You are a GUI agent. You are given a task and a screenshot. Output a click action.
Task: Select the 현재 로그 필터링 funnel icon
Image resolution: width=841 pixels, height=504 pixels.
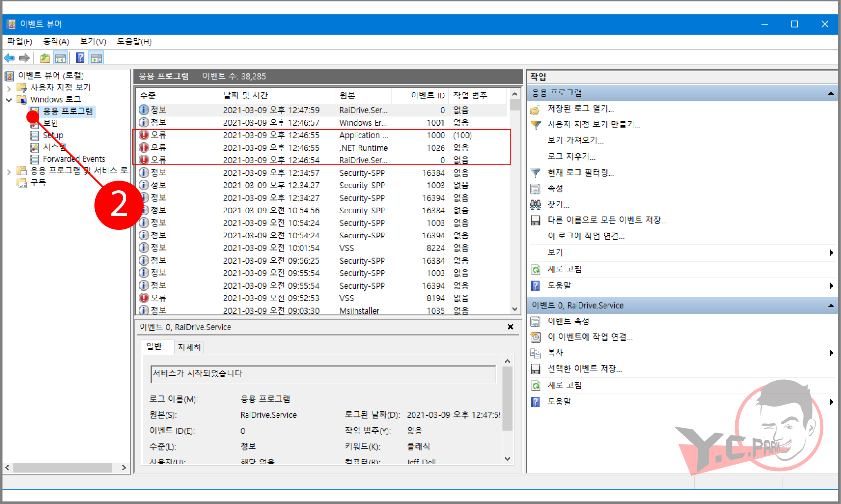pyautogui.click(x=536, y=173)
